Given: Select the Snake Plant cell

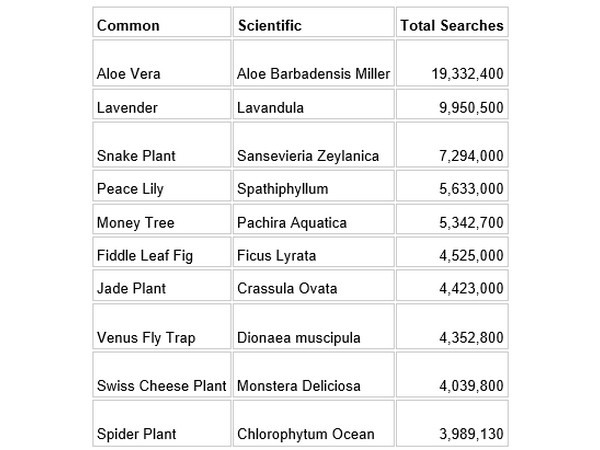Looking at the screenshot, I should click(137, 155).
